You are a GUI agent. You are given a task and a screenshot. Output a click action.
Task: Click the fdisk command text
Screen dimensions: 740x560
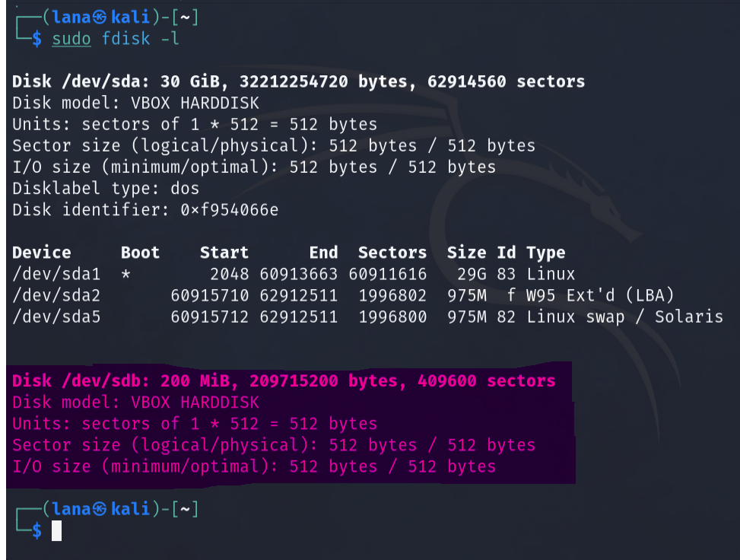[126, 39]
